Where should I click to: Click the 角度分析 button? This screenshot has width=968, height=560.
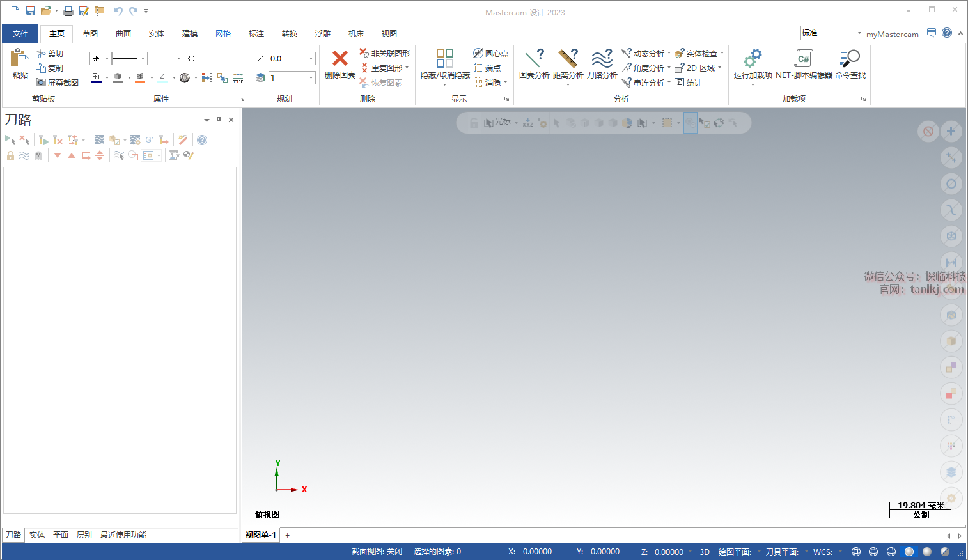click(x=643, y=68)
